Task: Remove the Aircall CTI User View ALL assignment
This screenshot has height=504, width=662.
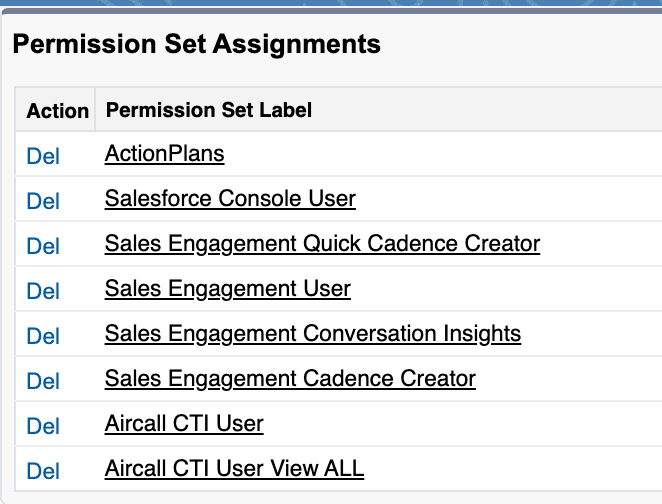Action: (x=43, y=471)
